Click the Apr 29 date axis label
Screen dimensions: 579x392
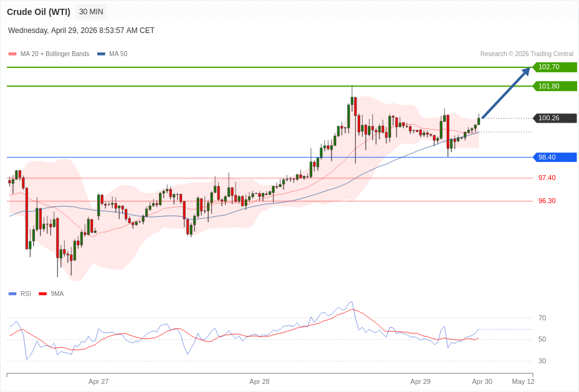pos(420,381)
